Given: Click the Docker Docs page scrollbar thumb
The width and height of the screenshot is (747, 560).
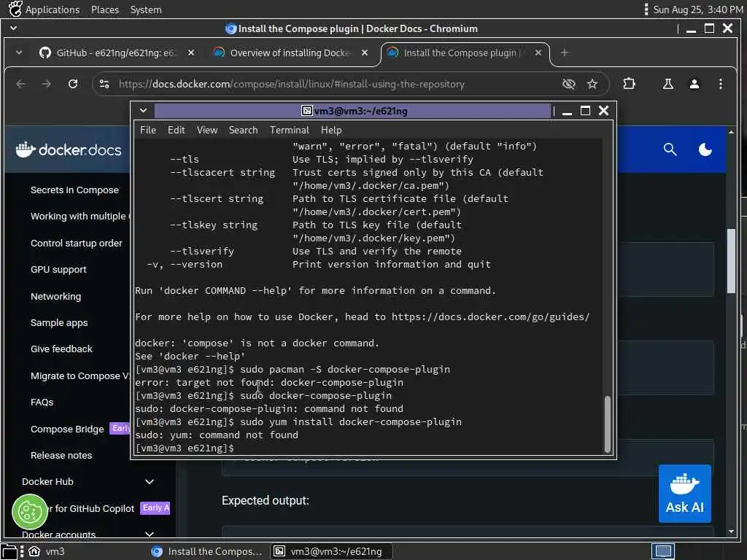Looking at the screenshot, I should [x=731, y=261].
